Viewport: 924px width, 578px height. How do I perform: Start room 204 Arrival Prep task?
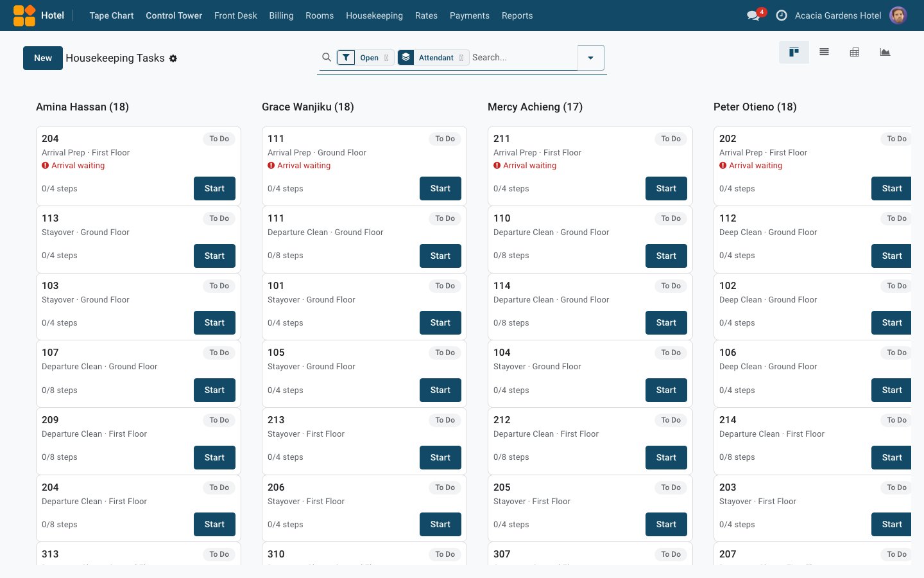214,188
